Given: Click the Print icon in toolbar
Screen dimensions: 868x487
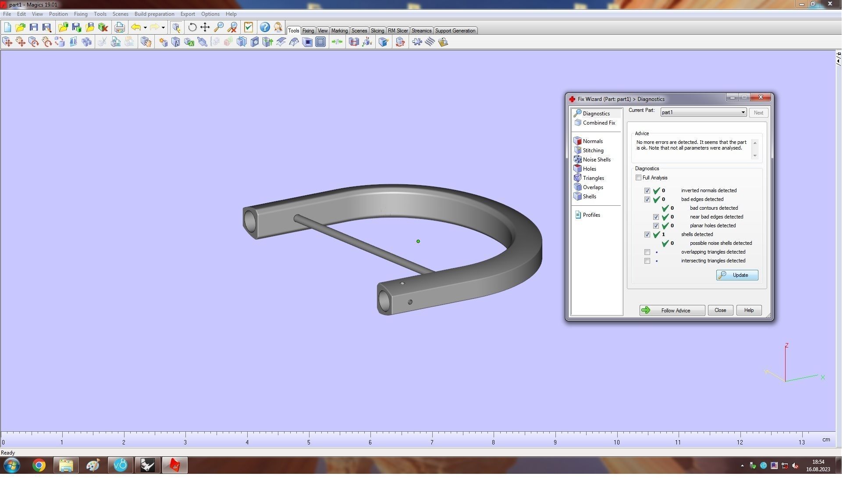Looking at the screenshot, I should [119, 27].
